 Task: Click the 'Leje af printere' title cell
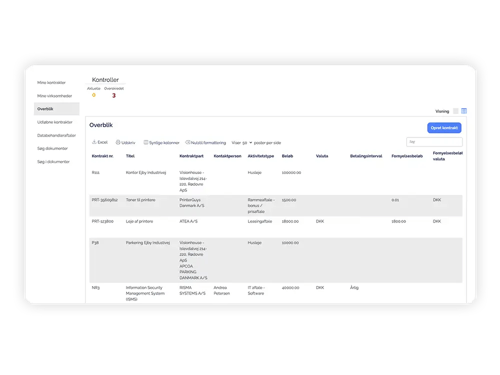click(x=139, y=221)
